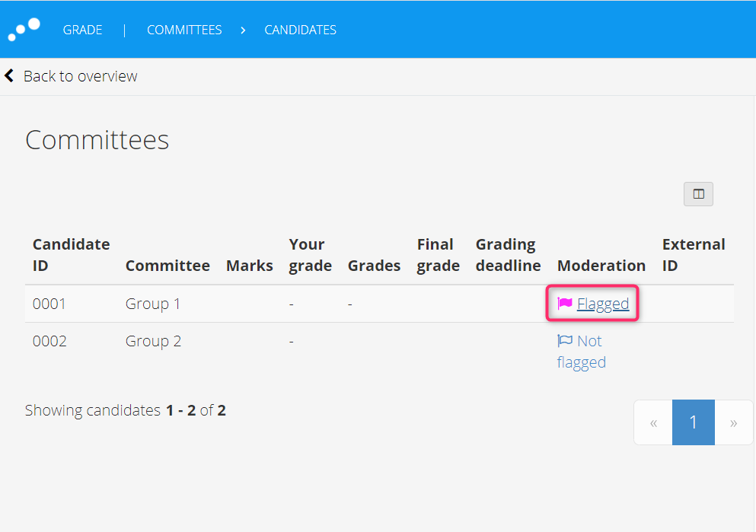Click the Back to overview link

tap(80, 76)
